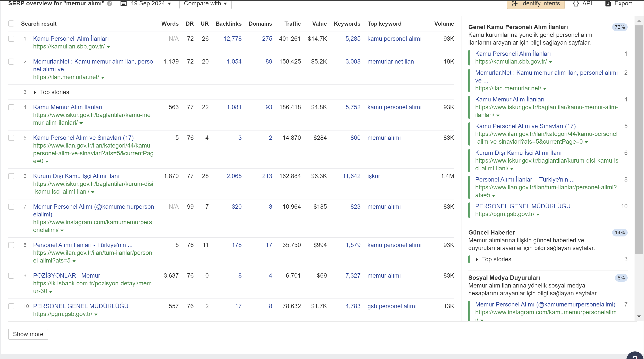
Task: Click the scroll up arrow of intents panel
Action: 639,21
